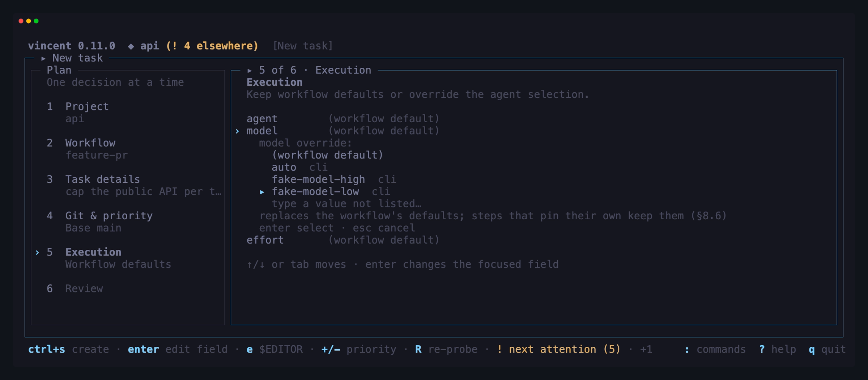The image size is (868, 380).
Task: Click 'Base main' under Git & priority
Action: pos(93,228)
